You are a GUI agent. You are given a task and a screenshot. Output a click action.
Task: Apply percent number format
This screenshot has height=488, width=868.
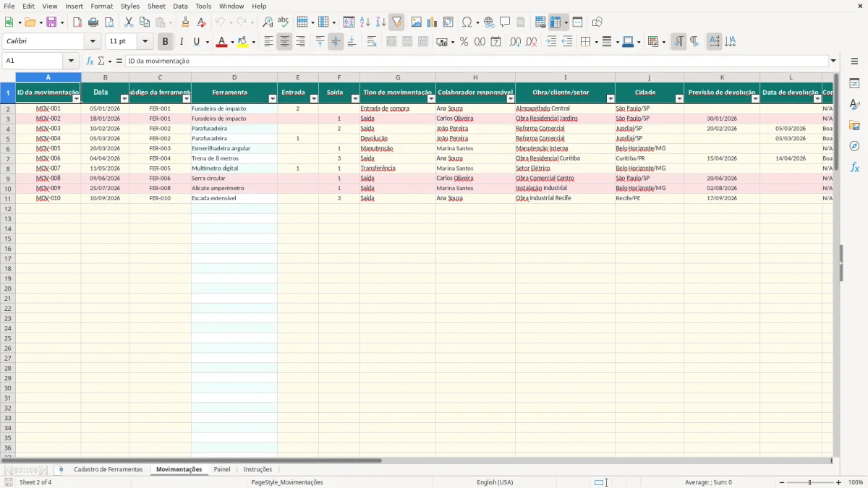464,42
